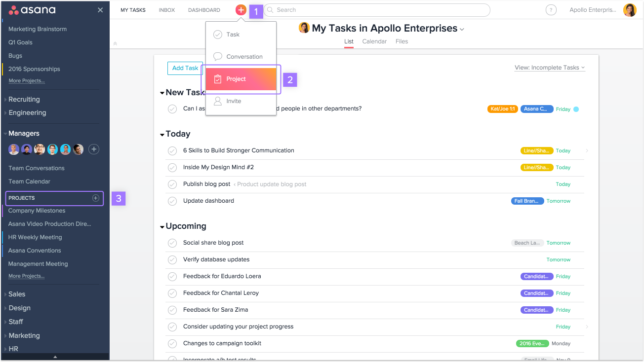Click the blue Fall Bran... tag
644x362 pixels.
click(x=527, y=201)
